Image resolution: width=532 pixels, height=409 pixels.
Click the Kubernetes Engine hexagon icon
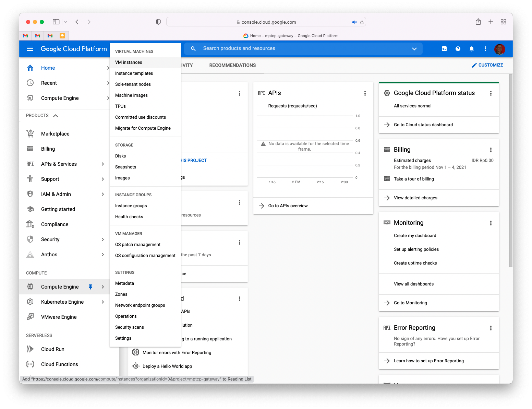[x=30, y=302]
